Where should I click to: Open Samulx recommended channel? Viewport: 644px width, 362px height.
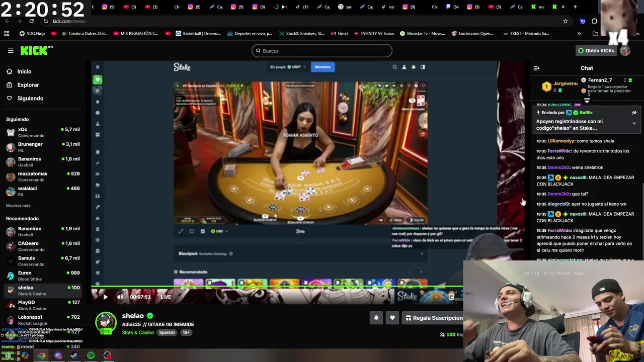point(43,261)
